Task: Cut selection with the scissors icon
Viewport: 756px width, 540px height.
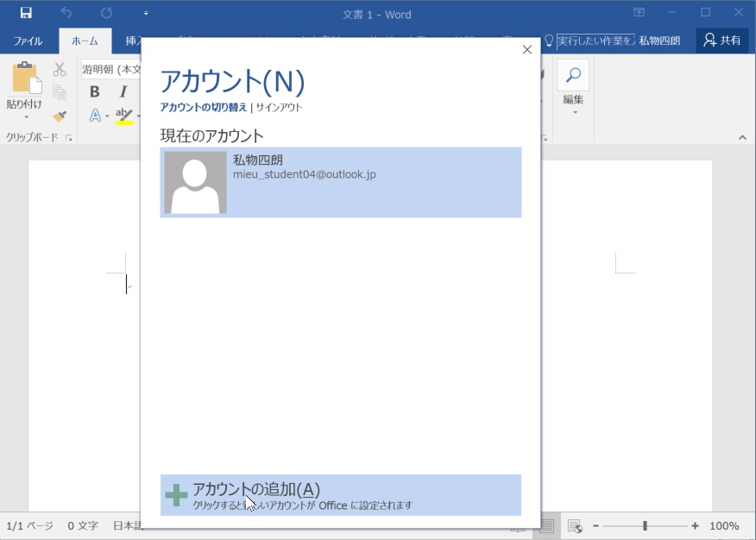Action: 60,69
